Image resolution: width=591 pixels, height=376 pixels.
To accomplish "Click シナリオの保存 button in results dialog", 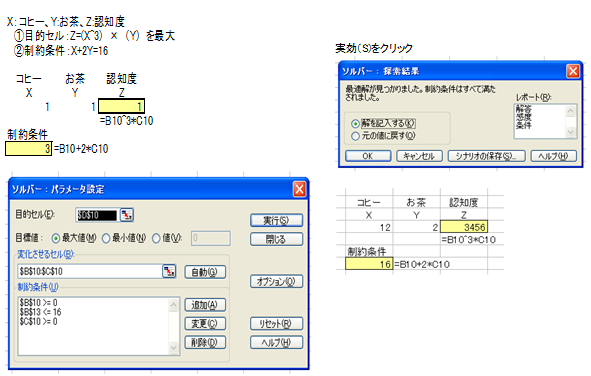I will [x=486, y=156].
